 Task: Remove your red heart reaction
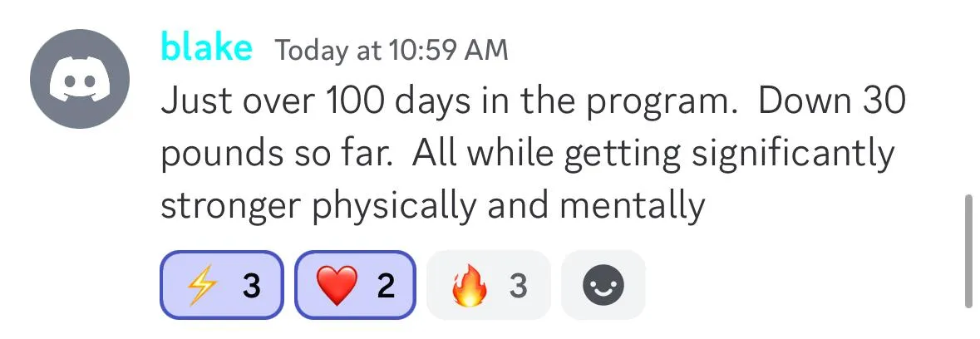click(356, 285)
